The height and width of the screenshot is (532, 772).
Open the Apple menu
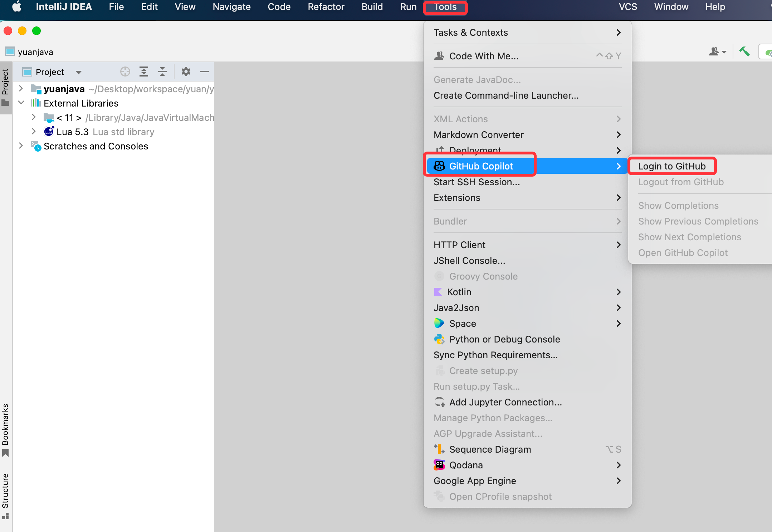pos(17,7)
